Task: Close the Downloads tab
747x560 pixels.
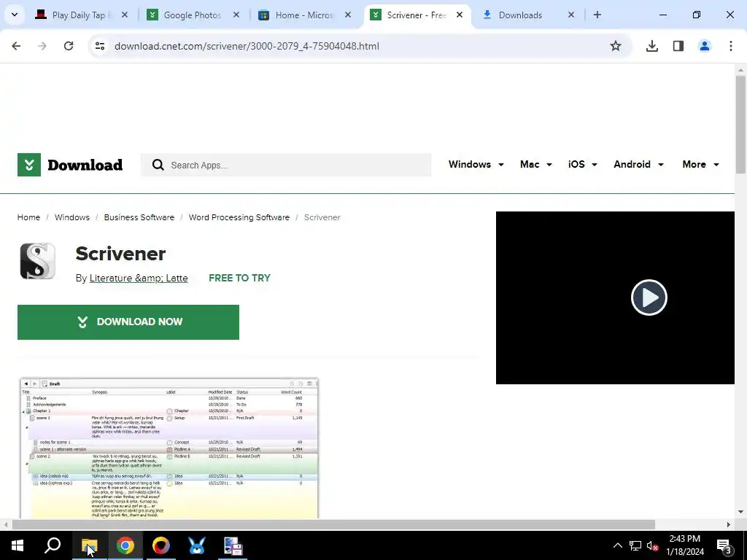Action: 571,15
